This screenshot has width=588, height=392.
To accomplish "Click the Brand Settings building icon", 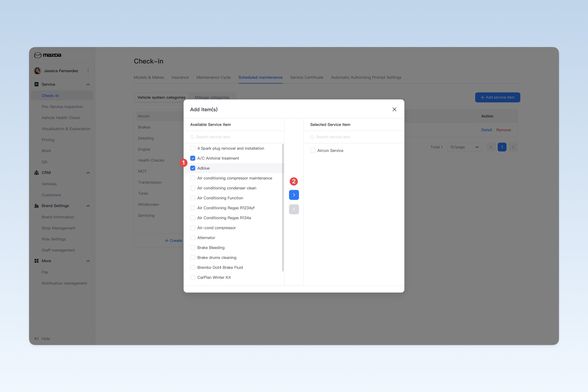I will [x=36, y=206].
